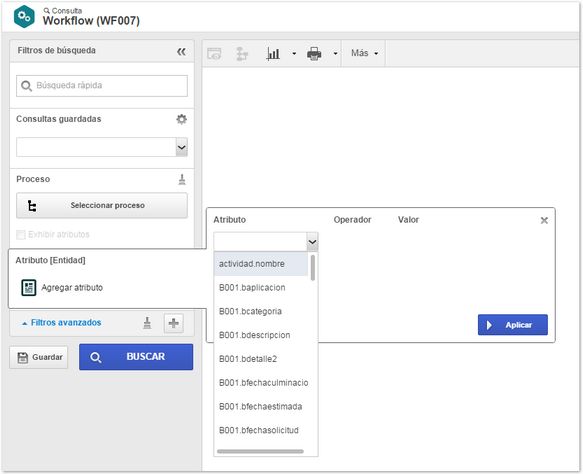Screen dimensions: 583x474
Task: Click the view data icon in toolbar
Action: 214,54
